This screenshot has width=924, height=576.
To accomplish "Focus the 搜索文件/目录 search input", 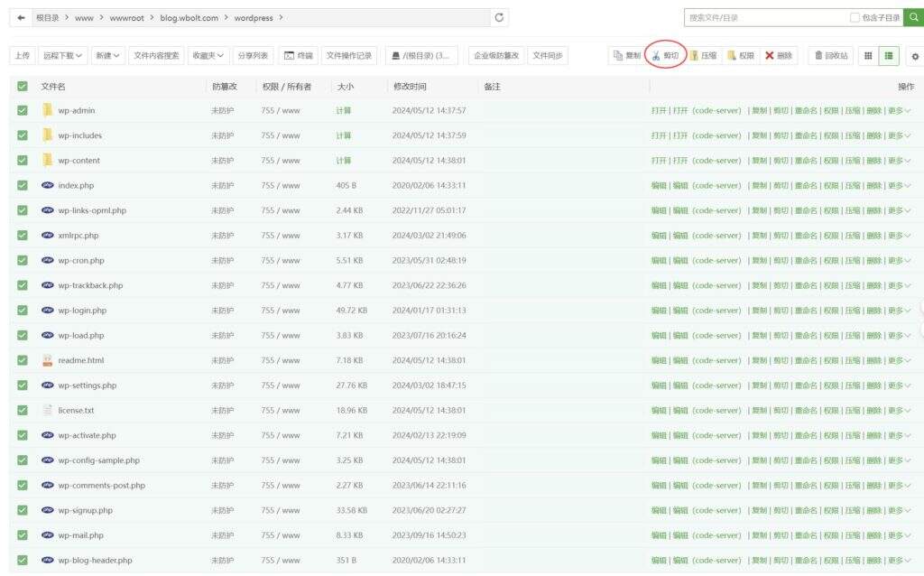I will (766, 18).
